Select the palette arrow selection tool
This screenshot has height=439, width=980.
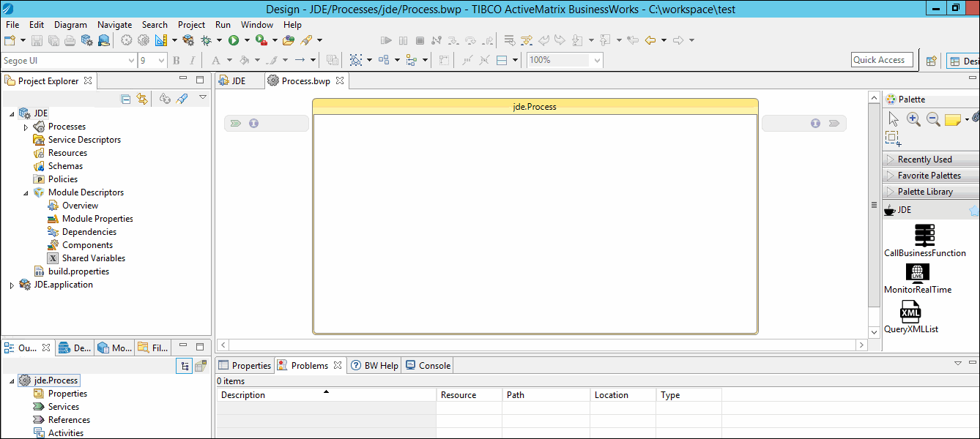(893, 119)
